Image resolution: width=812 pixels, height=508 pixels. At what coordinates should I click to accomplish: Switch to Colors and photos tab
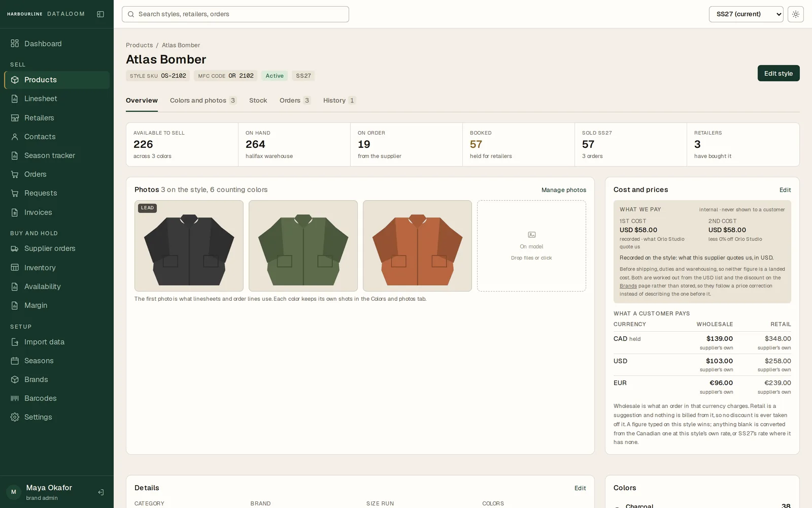[x=203, y=101]
